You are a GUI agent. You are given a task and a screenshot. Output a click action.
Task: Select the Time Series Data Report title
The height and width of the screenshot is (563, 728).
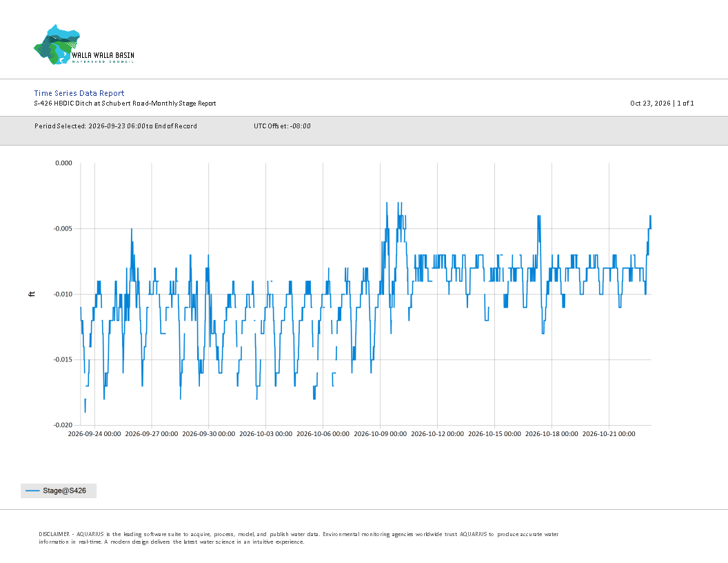[79, 93]
